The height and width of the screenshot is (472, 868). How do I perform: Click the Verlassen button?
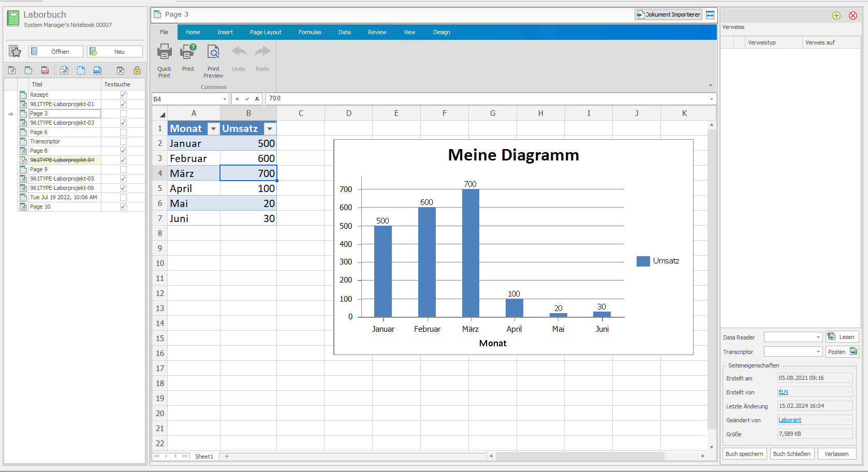(x=836, y=454)
